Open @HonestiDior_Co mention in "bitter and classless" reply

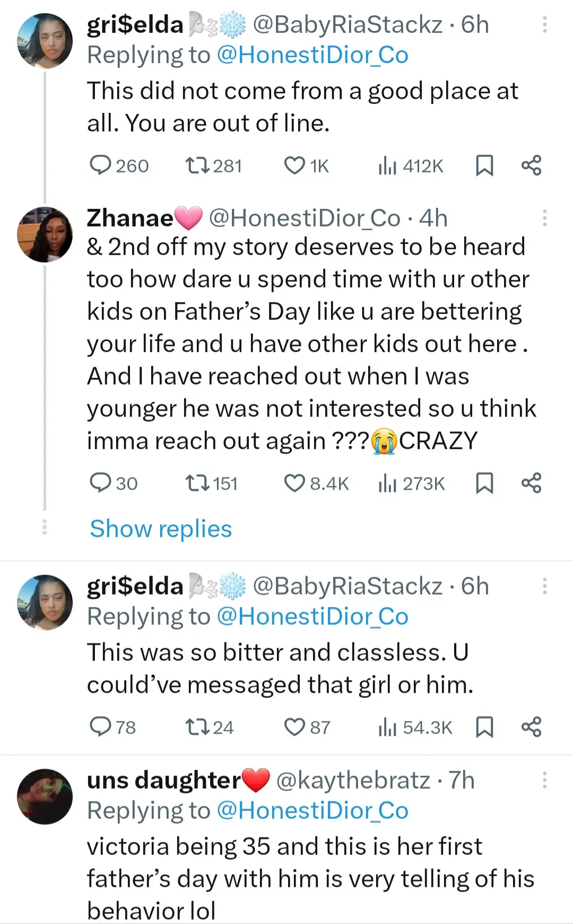(312, 616)
